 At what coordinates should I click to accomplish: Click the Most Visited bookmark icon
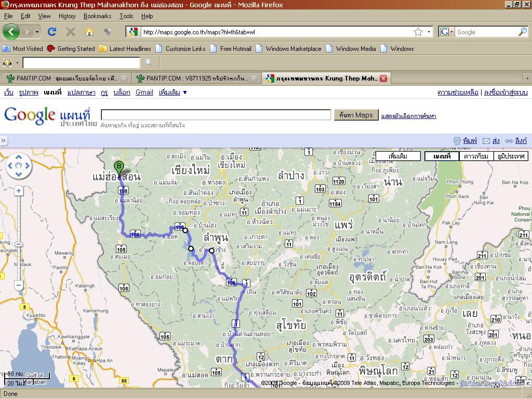6,48
